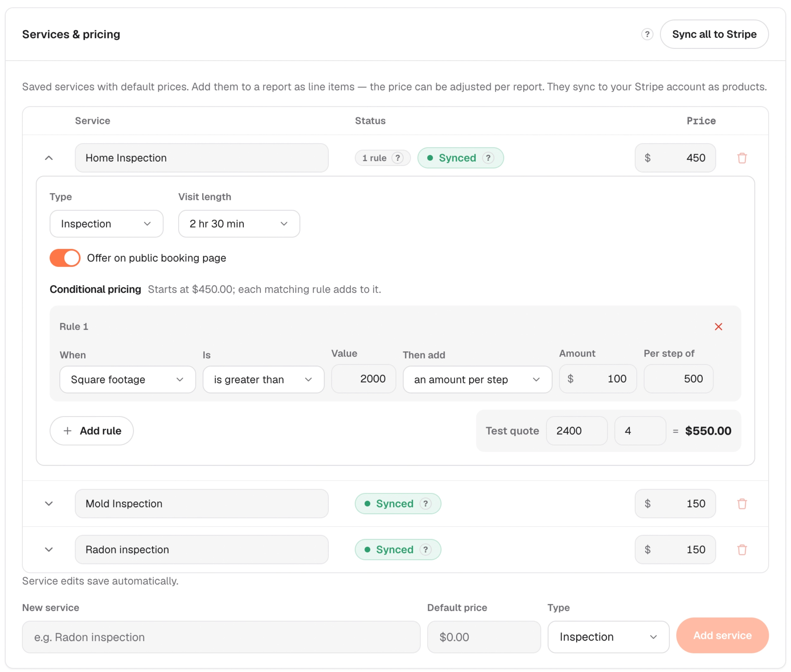Click the Service column header

pos(93,121)
